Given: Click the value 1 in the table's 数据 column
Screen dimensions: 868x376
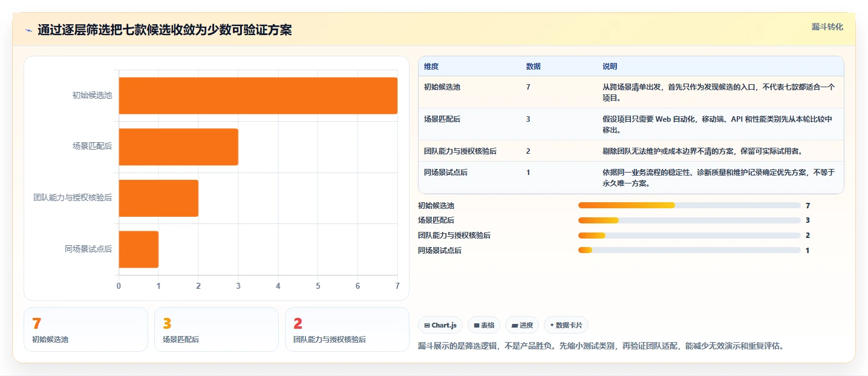Looking at the screenshot, I should click(x=528, y=173).
